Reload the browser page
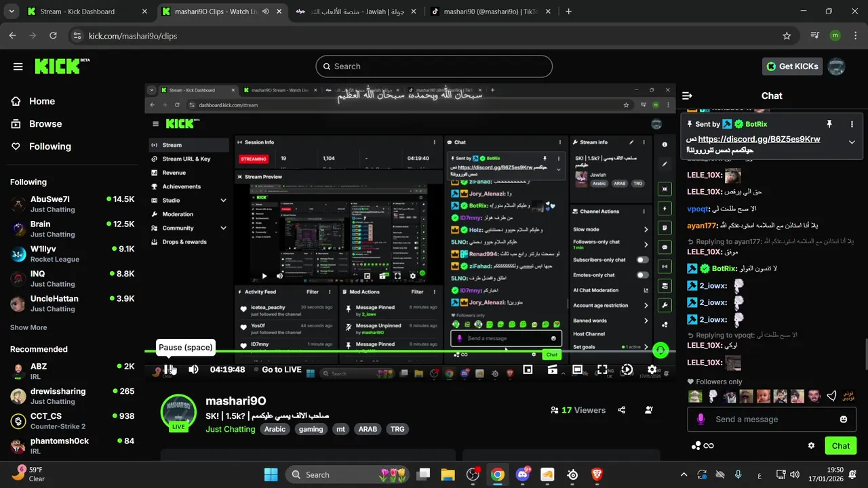Viewport: 868px width, 488px height. [53, 36]
